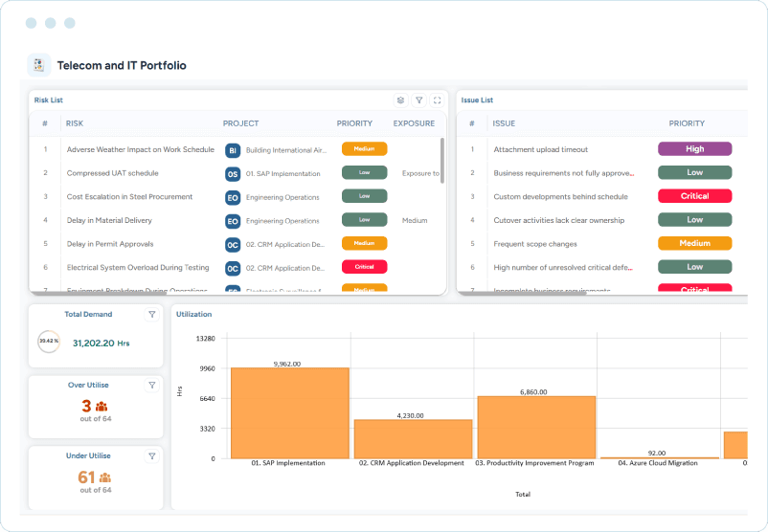Click the Issue List horizontal scrollbar

pos(522,293)
